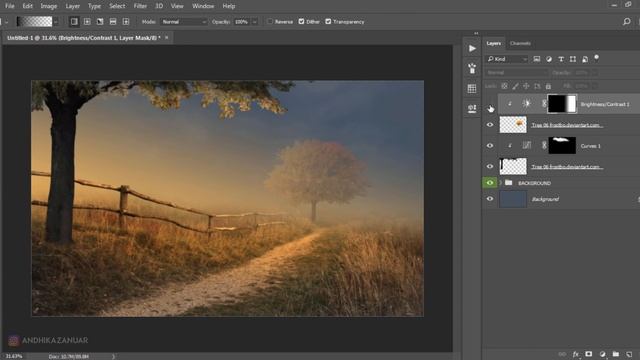Open the brush presets panel icon

coord(472,68)
